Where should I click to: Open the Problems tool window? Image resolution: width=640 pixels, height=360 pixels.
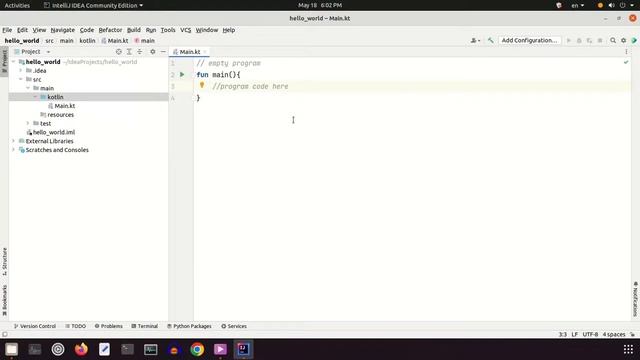pyautogui.click(x=109, y=326)
